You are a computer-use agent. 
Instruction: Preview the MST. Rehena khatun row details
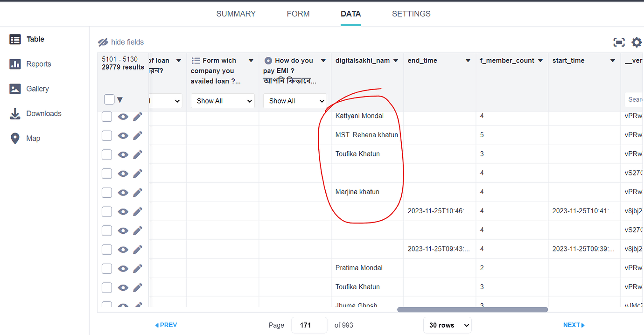coord(123,135)
